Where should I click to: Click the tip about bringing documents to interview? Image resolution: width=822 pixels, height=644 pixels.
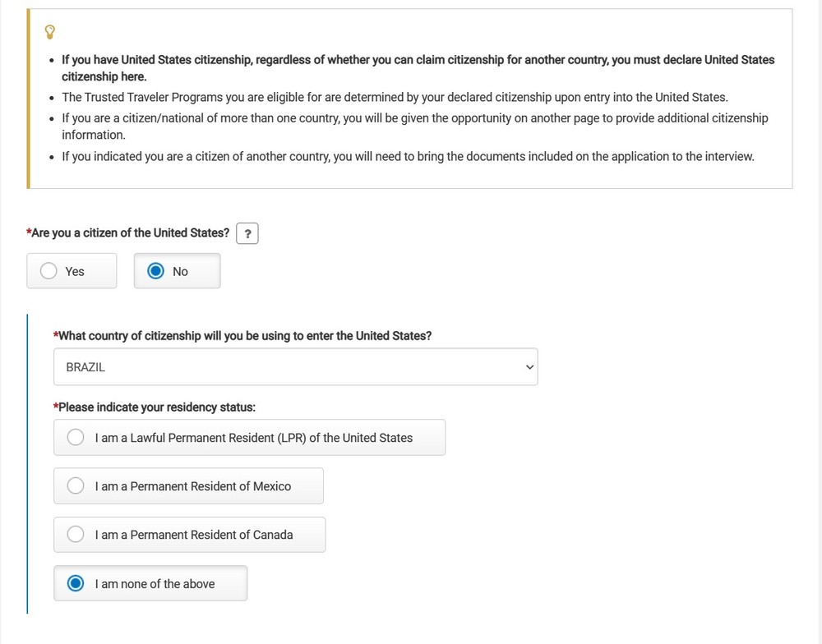click(x=408, y=156)
